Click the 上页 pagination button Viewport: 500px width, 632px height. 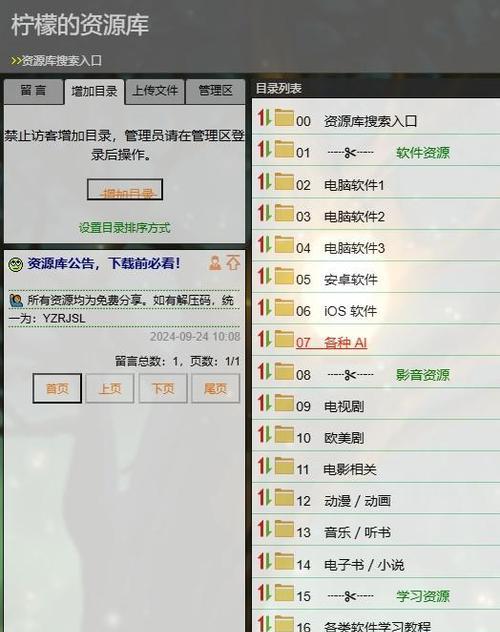[x=110, y=389]
